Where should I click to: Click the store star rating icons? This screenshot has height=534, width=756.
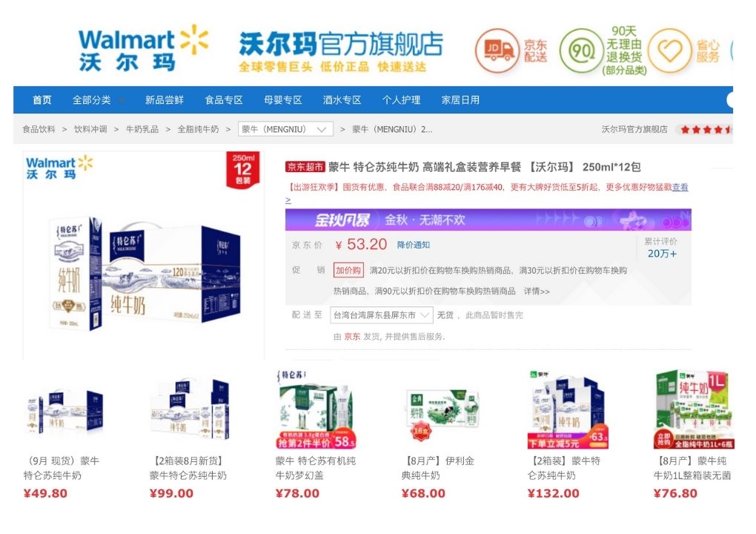(706, 129)
